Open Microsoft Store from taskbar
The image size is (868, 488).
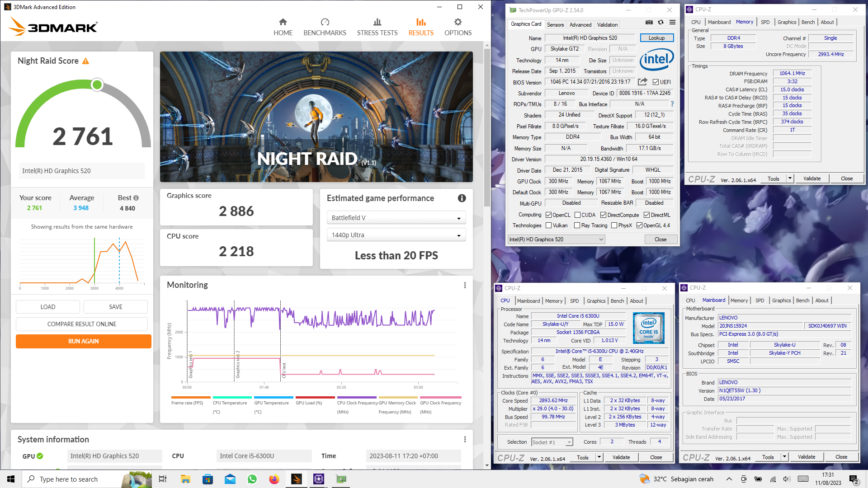tap(208, 479)
